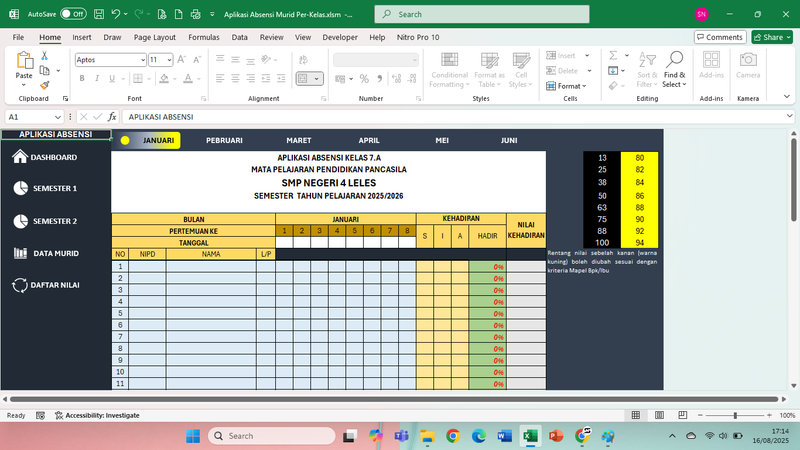
Task: Open Chrome from the Windows taskbar
Action: tap(453, 436)
